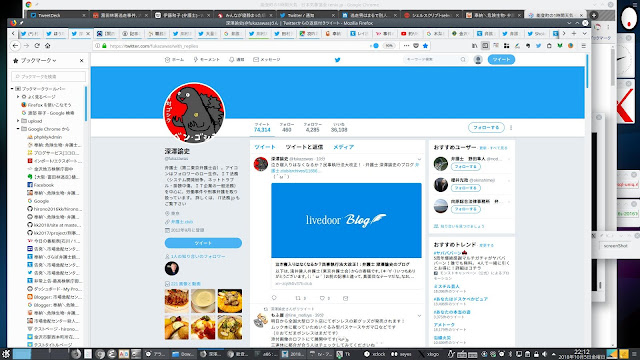Open the Bookmarks sidebar header dropdown
The height and width of the screenshot is (360, 640).
pos(38,60)
